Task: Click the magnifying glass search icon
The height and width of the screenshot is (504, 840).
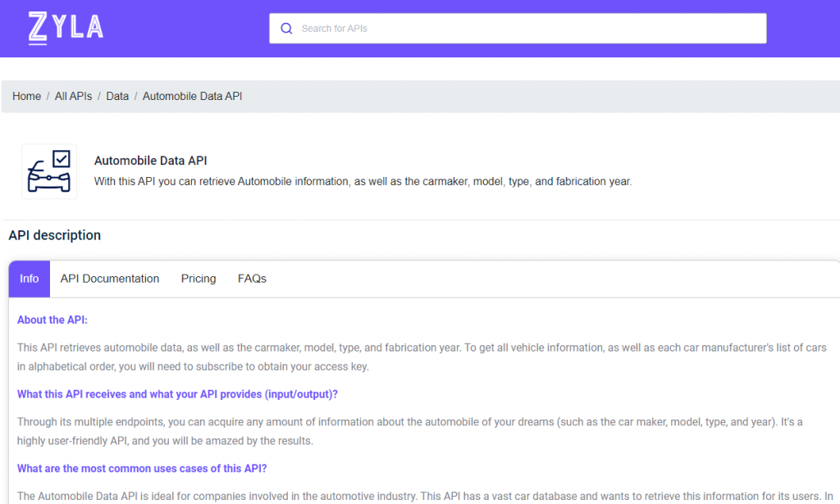Action: [286, 29]
